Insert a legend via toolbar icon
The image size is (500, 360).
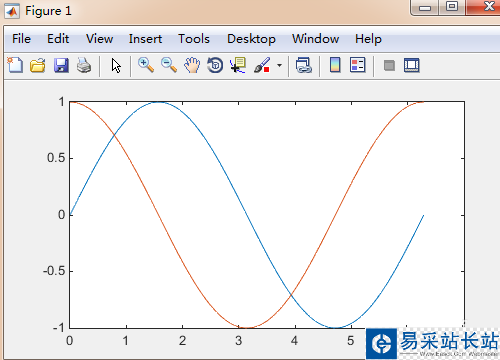(358, 65)
